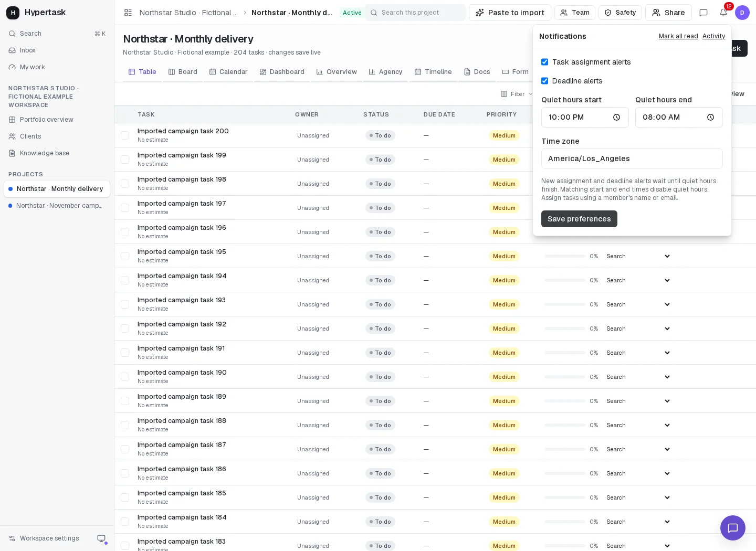This screenshot has width=756, height=551.
Task: Click the user avatar D
Action: [742, 13]
